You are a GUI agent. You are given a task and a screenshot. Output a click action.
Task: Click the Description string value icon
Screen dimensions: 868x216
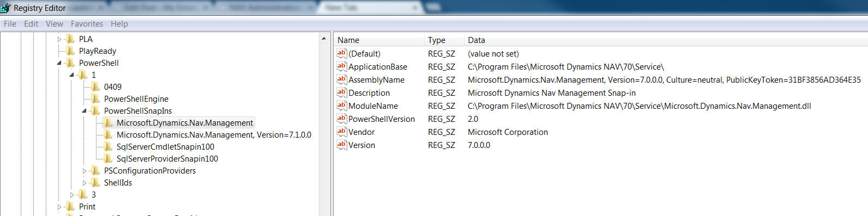click(x=342, y=92)
